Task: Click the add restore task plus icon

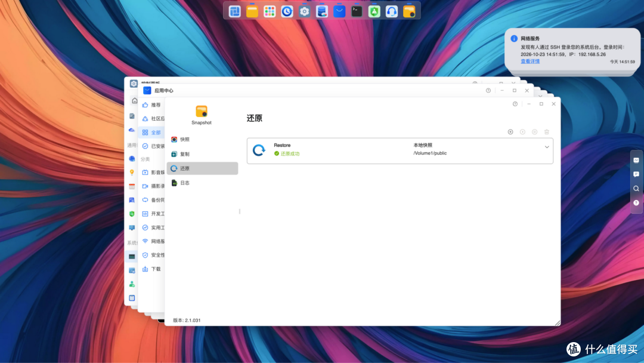Action: tap(510, 132)
